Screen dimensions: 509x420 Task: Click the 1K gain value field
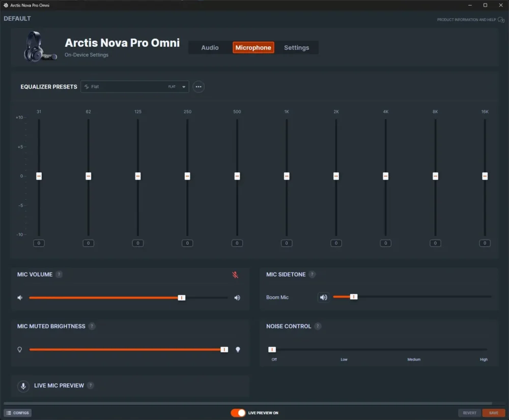click(287, 243)
